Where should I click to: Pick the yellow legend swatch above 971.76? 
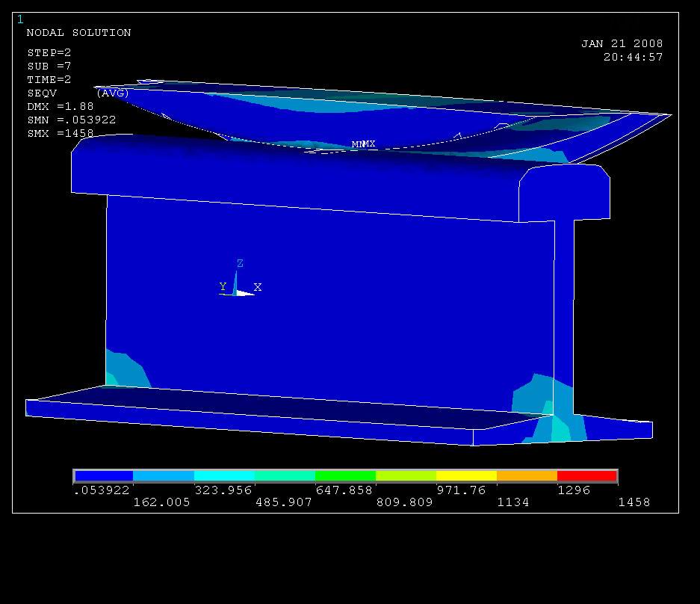466,475
